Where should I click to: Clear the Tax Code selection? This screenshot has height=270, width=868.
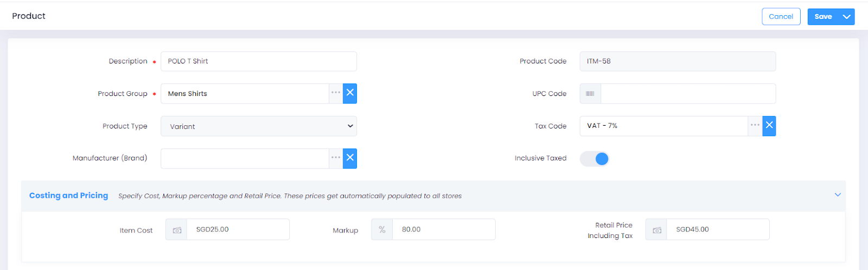(769, 126)
